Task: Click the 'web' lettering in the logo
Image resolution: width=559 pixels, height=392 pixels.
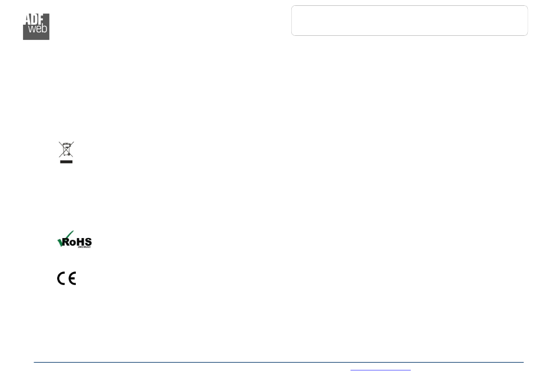Action: (38, 28)
